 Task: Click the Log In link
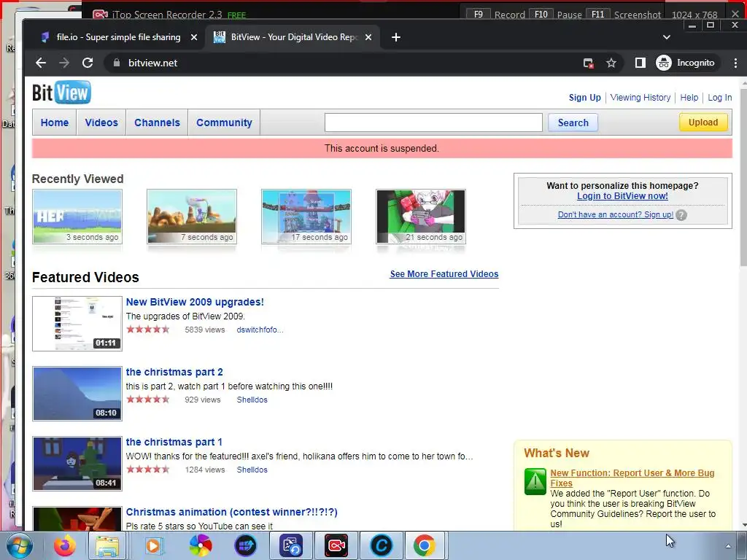(719, 98)
